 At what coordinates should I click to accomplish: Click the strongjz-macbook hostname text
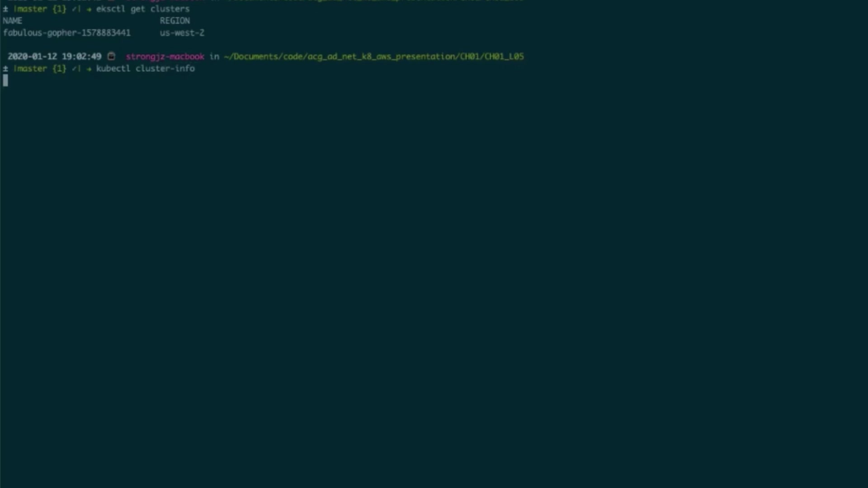point(165,56)
